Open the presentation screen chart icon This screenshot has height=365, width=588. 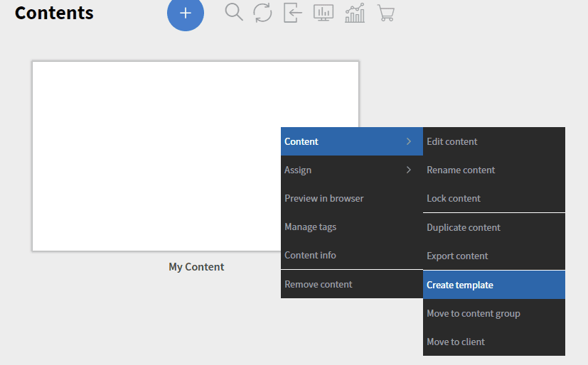(x=324, y=13)
